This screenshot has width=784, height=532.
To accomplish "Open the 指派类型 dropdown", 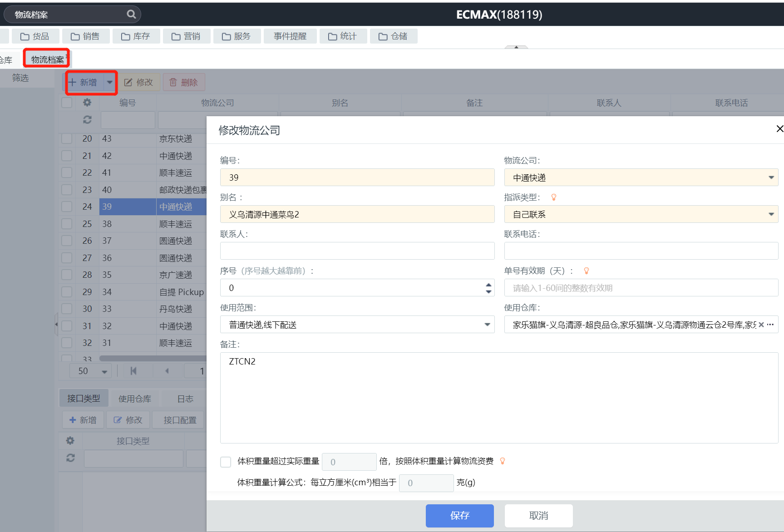I will pyautogui.click(x=641, y=214).
